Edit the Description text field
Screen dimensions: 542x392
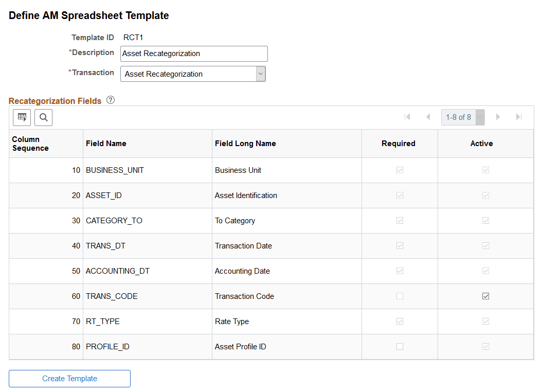[194, 54]
